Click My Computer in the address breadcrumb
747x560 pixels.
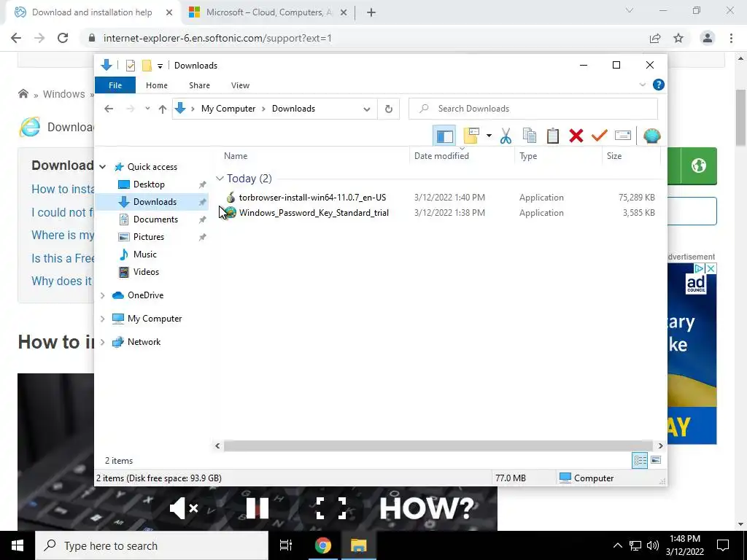pos(228,109)
